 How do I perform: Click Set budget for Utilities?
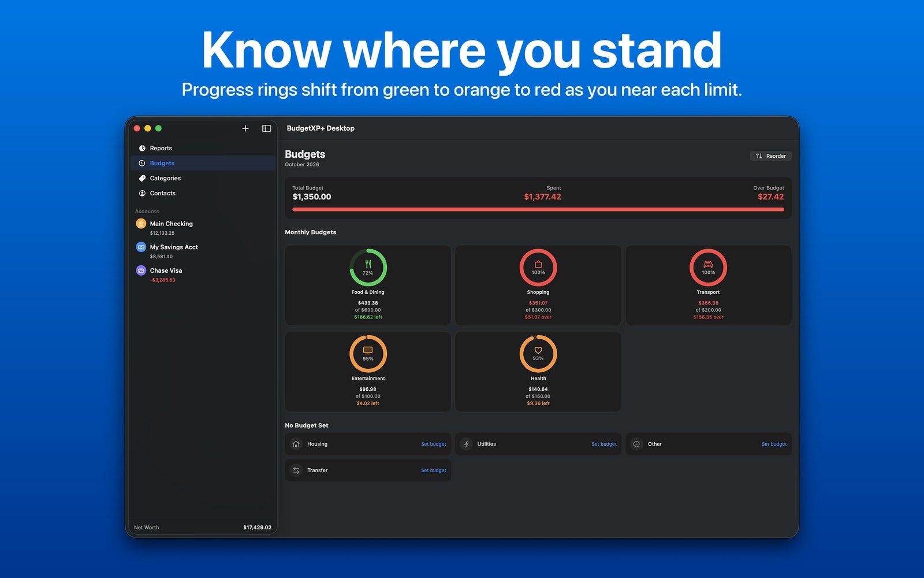[604, 444]
